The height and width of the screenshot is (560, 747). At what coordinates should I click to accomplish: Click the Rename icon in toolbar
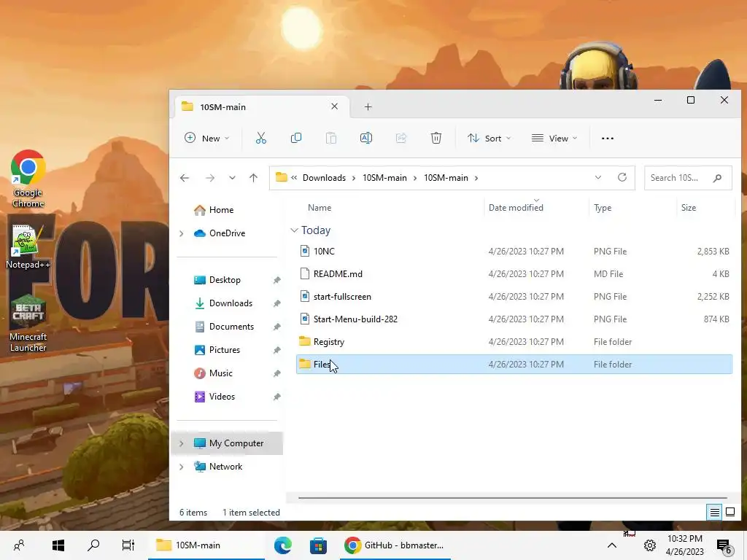(x=366, y=138)
